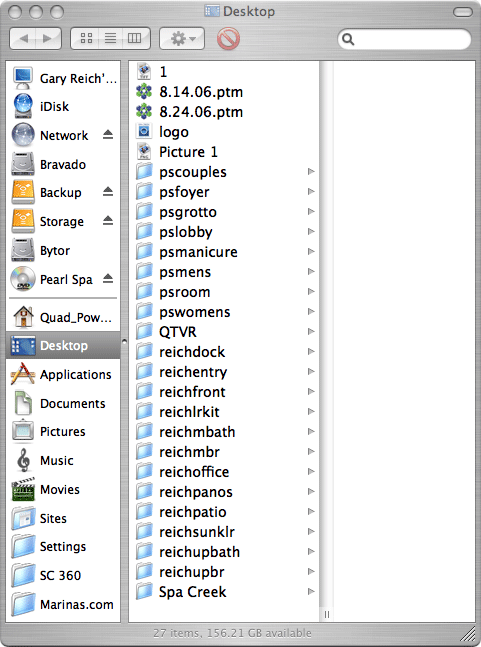
Task: Select the reichpanos folder
Action: [x=224, y=492]
